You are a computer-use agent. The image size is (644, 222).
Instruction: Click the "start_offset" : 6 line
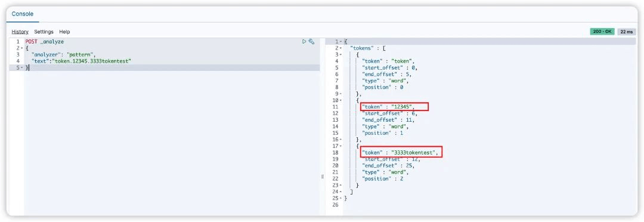(389, 113)
